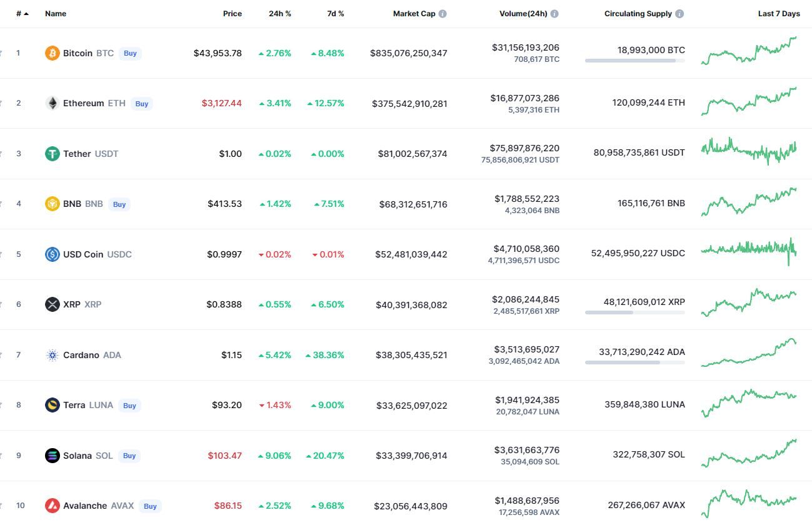Click the Buy button next to BNB

pos(119,204)
